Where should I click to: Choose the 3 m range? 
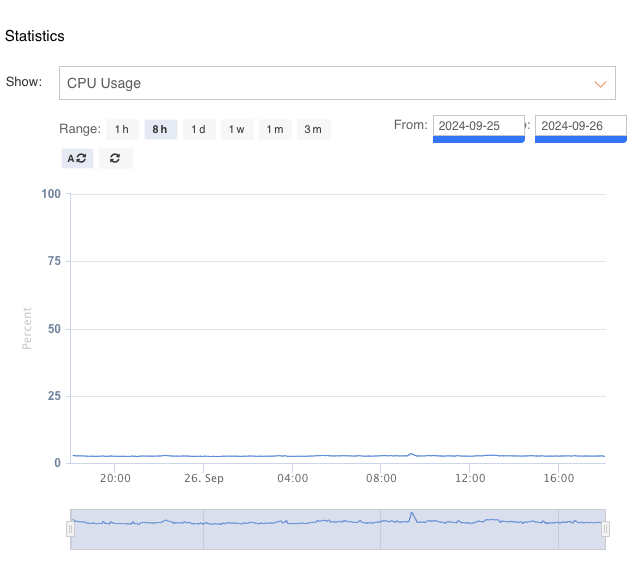click(x=313, y=129)
